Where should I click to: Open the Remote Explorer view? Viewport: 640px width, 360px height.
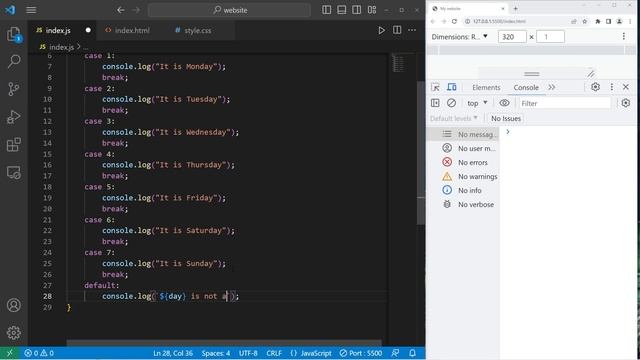14,173
